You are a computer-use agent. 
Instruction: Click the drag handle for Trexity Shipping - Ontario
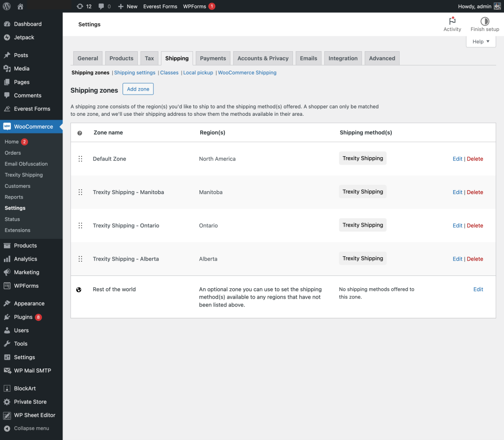(x=80, y=226)
